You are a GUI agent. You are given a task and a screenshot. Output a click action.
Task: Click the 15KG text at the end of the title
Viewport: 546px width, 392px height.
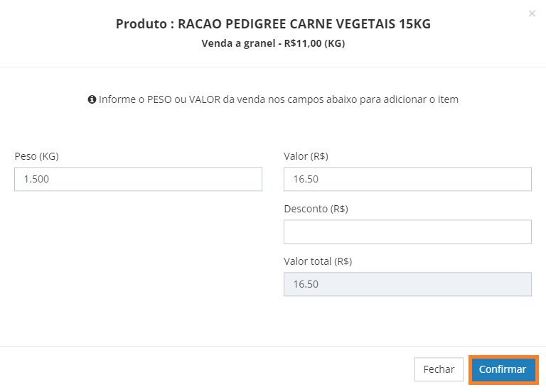coord(414,24)
